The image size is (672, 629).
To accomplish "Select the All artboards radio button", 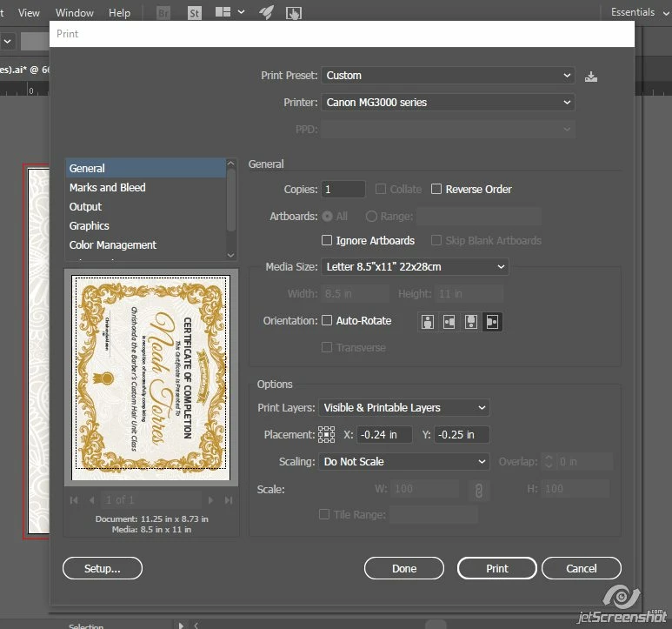I will (327, 216).
